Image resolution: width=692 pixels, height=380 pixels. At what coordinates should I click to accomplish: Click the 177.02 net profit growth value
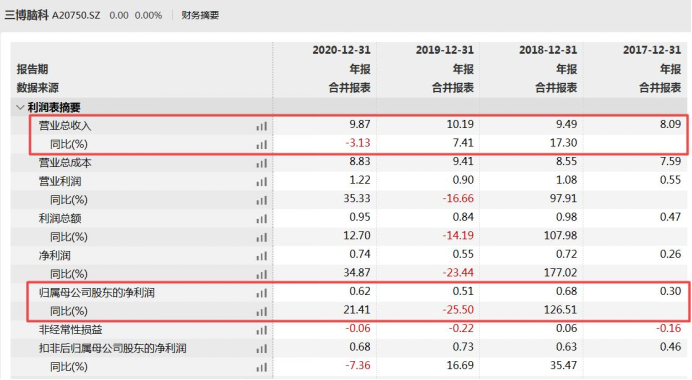pyautogui.click(x=560, y=273)
